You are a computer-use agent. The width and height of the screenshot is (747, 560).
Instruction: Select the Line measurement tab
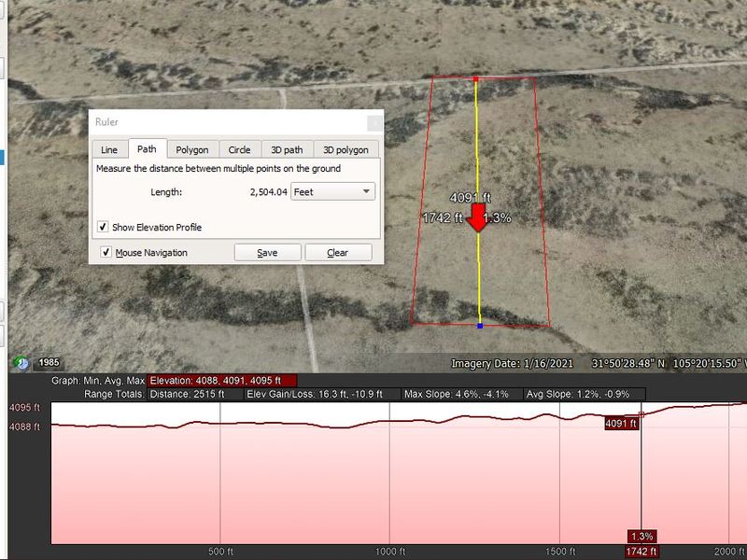pyautogui.click(x=108, y=148)
